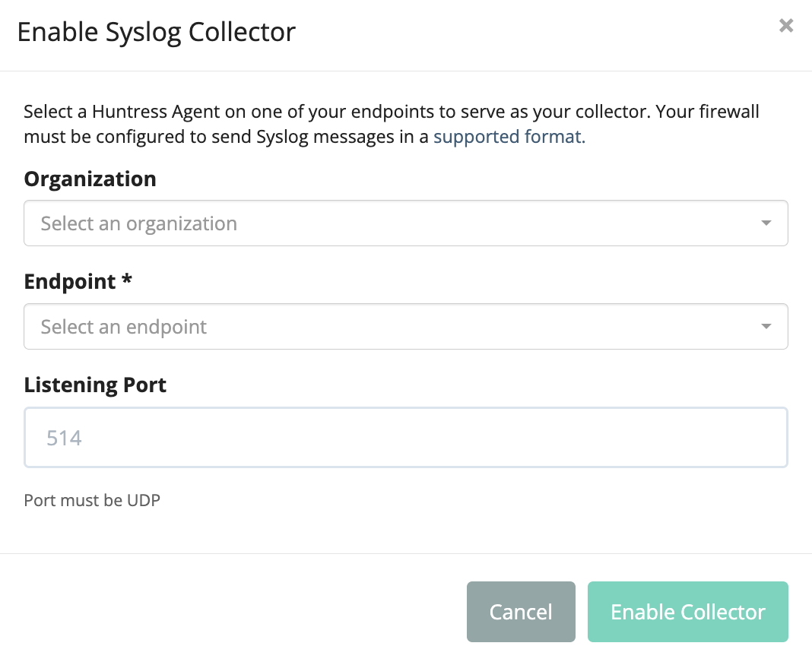Click the empty area inside Endpoint combo box
Screen dimensions: 812x665
(x=481, y=327)
